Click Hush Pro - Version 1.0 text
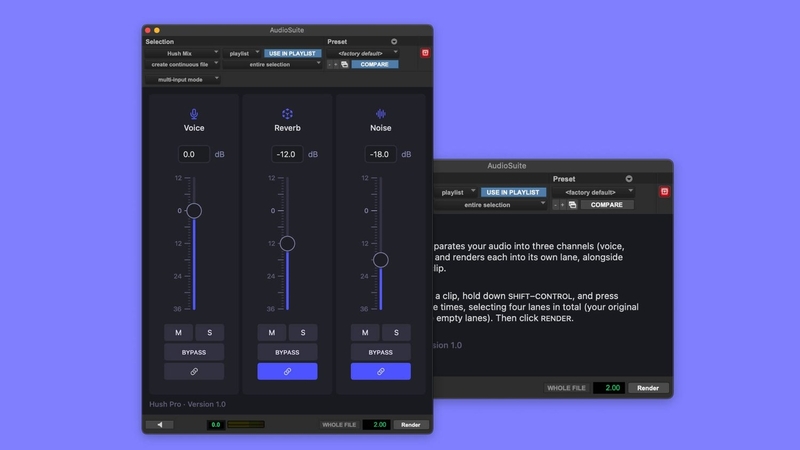The image size is (800, 450). coord(187,404)
